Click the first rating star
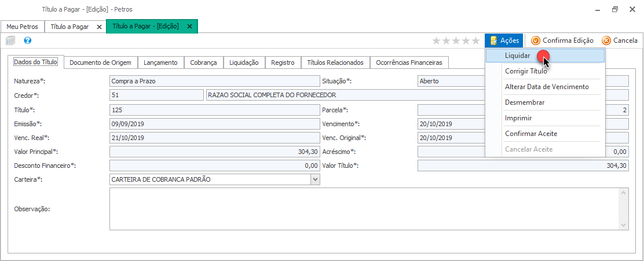The width and height of the screenshot is (644, 261). point(436,41)
